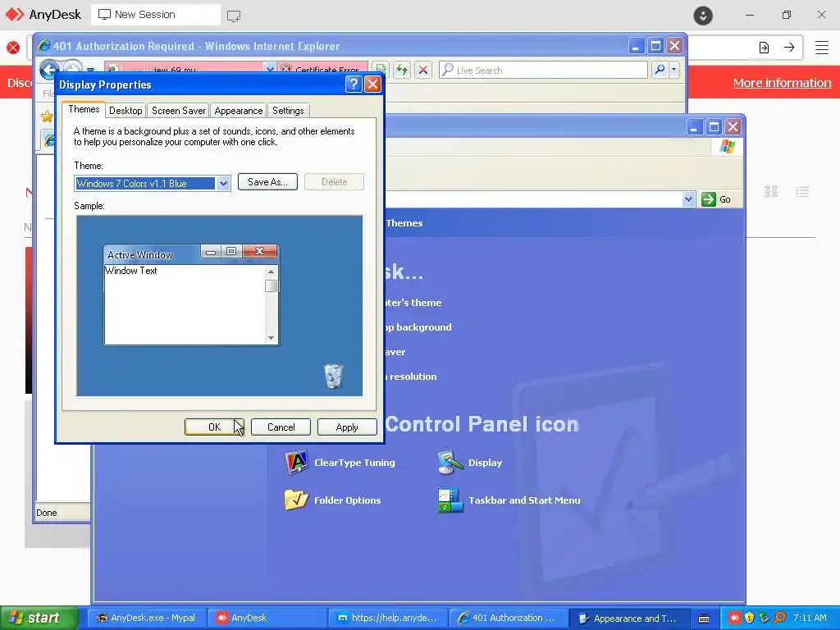Click the 'background' task link in Control Panel
The width and height of the screenshot is (840, 630).
418,326
